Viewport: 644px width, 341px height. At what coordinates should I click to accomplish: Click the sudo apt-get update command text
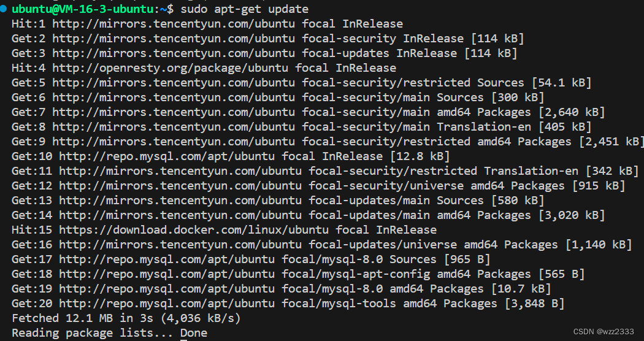coord(245,9)
